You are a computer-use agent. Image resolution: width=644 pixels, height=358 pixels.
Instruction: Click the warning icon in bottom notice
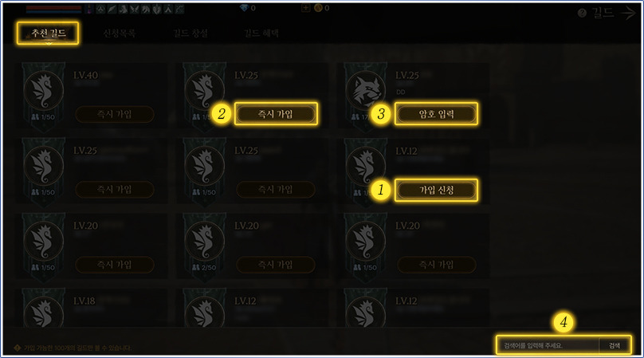coord(18,348)
